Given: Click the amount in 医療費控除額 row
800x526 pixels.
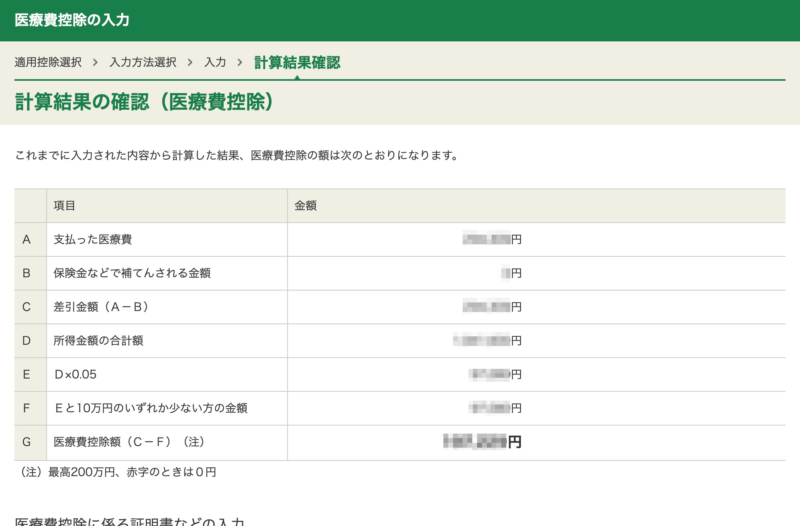Looking at the screenshot, I should pos(482,442).
